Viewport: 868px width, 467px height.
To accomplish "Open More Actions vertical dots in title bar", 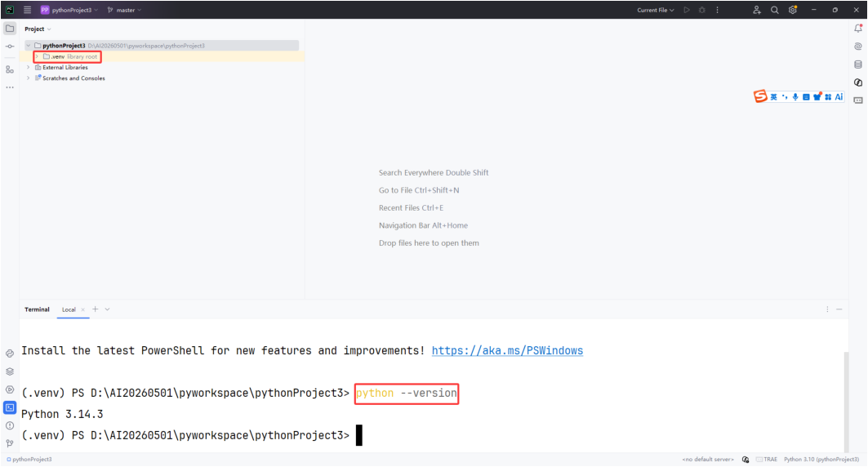I will click(x=718, y=10).
